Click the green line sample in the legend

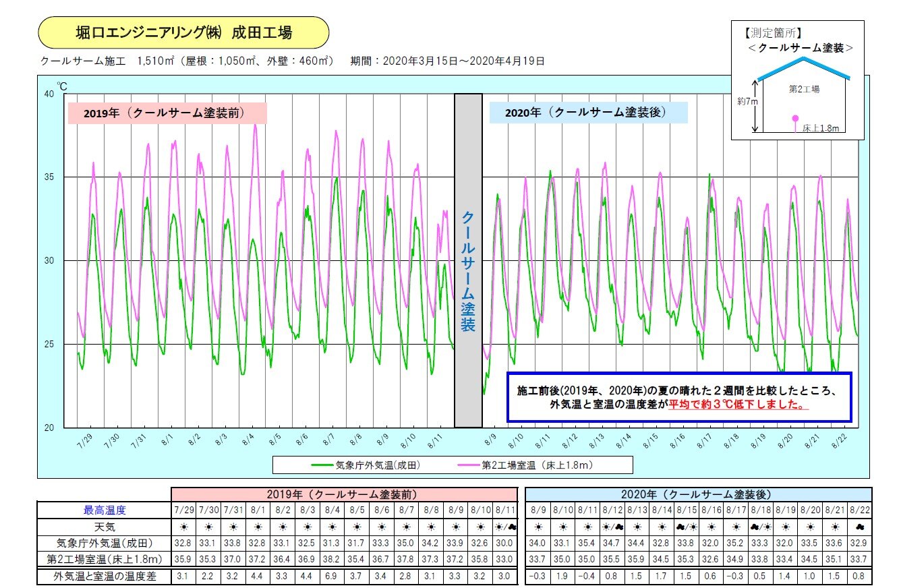click(x=322, y=465)
